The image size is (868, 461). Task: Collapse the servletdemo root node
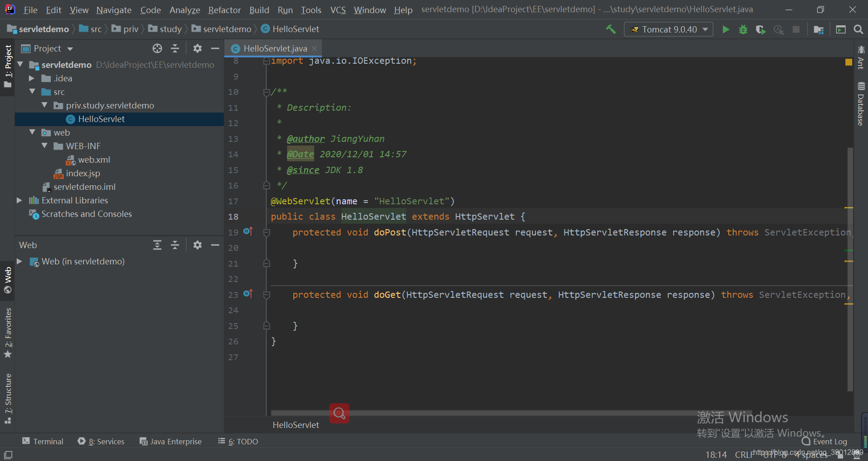point(20,65)
